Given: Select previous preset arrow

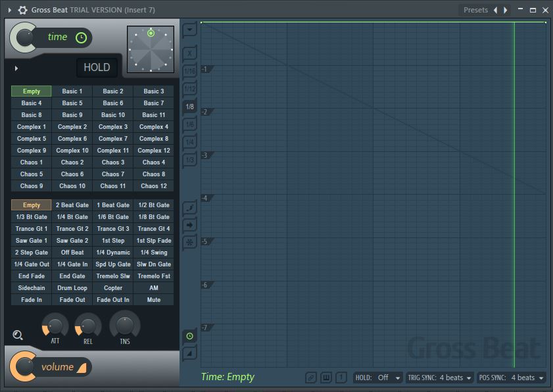Looking at the screenshot, I should 496,10.
